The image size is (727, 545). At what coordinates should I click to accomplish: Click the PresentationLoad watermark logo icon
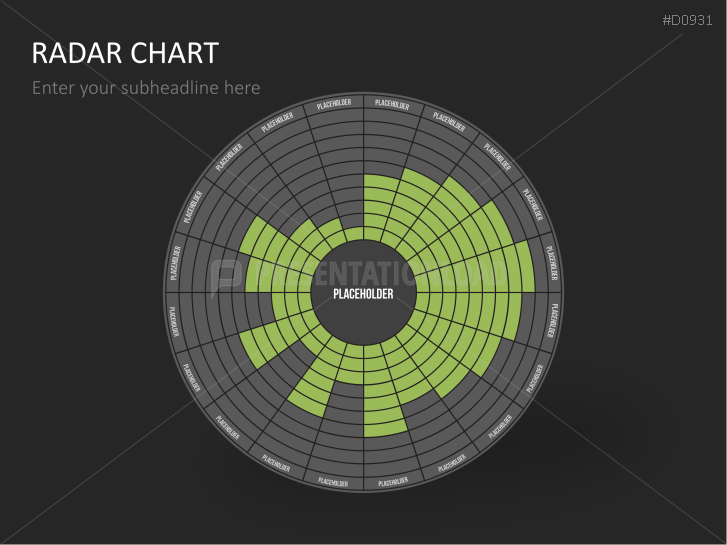(x=227, y=274)
